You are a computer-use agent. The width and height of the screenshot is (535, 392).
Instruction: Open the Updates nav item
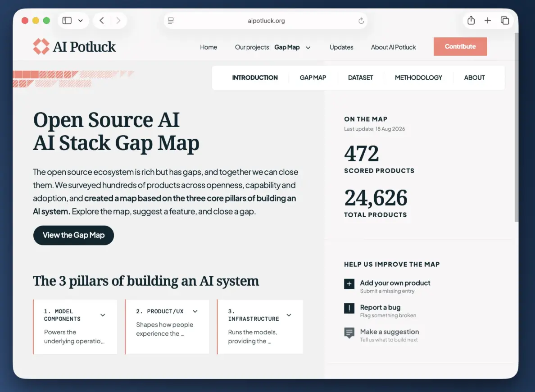click(341, 47)
